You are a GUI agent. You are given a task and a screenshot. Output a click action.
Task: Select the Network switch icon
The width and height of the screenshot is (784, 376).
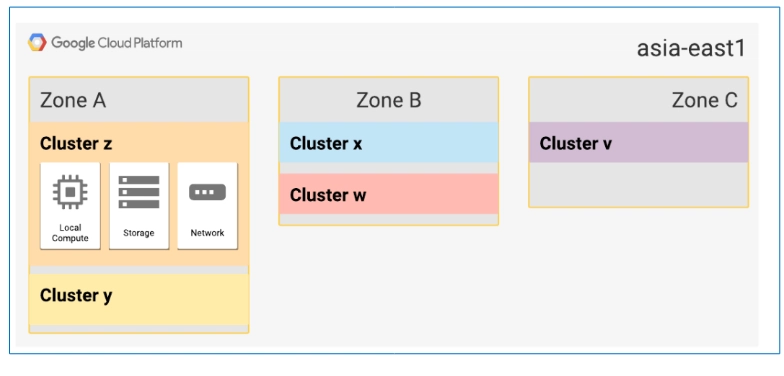(x=208, y=192)
